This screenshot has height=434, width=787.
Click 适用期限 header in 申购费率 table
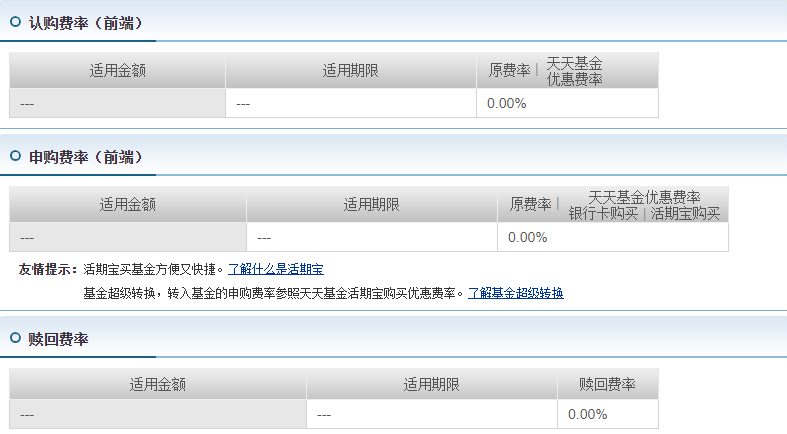pyautogui.click(x=371, y=205)
